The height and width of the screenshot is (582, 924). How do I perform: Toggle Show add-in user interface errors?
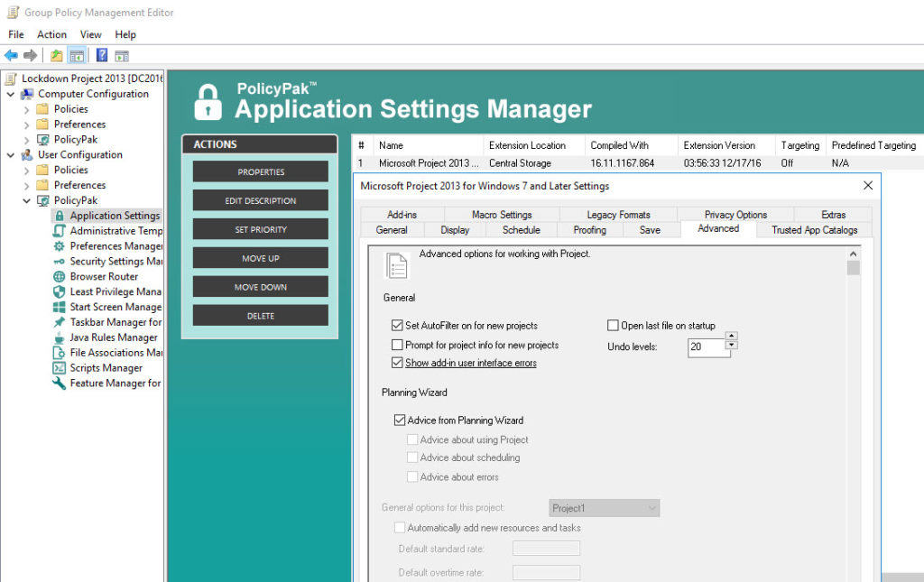point(397,363)
